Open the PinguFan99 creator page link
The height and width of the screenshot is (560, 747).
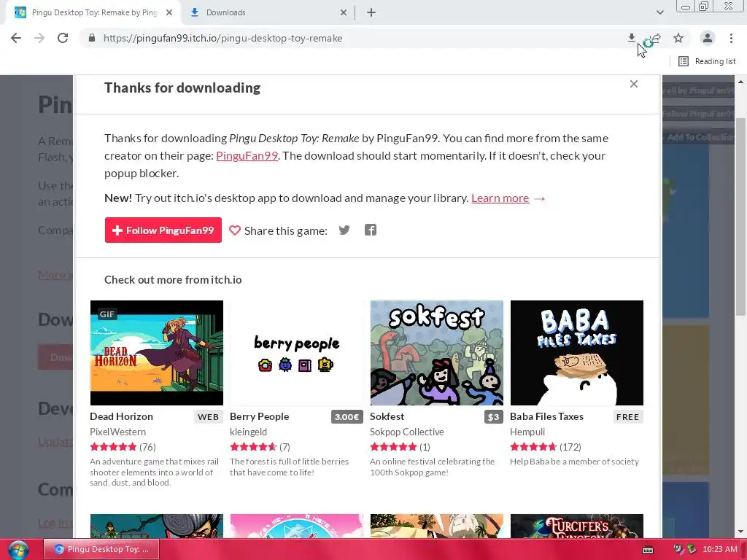click(x=247, y=156)
